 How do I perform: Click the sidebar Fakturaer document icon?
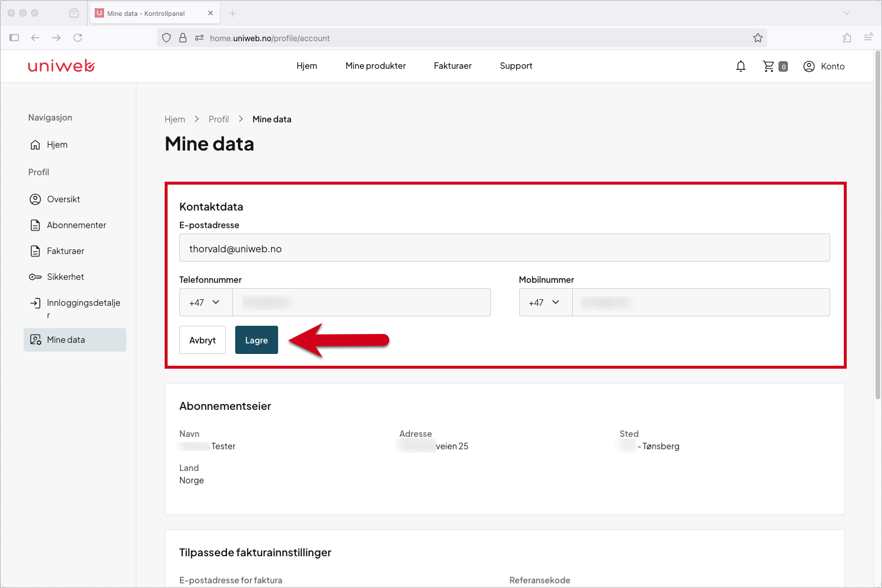click(x=35, y=251)
